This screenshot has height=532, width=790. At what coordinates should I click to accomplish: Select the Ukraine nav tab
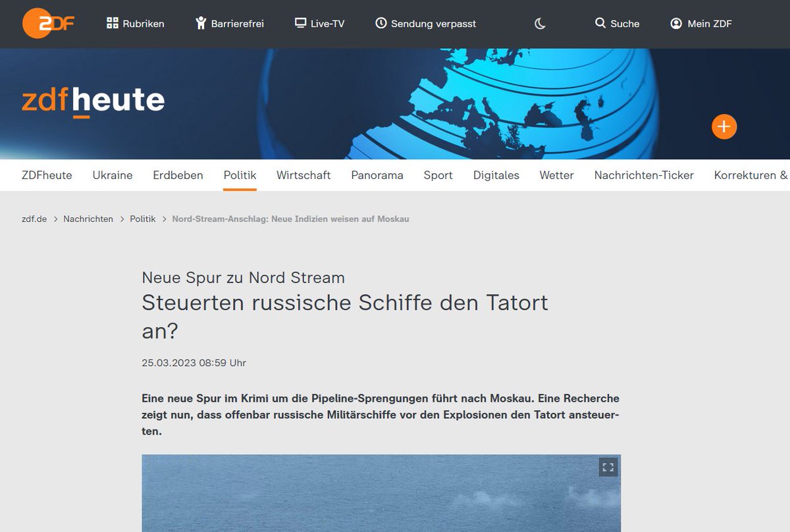pos(113,175)
